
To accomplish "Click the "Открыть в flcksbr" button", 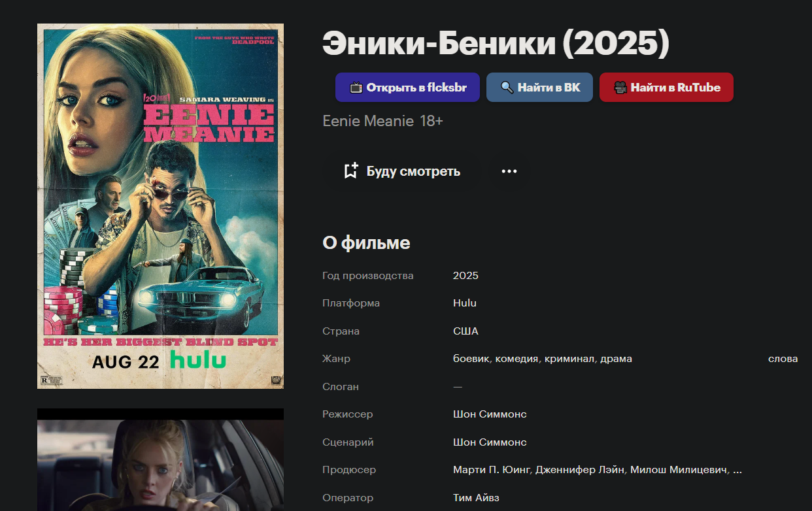I will (407, 88).
